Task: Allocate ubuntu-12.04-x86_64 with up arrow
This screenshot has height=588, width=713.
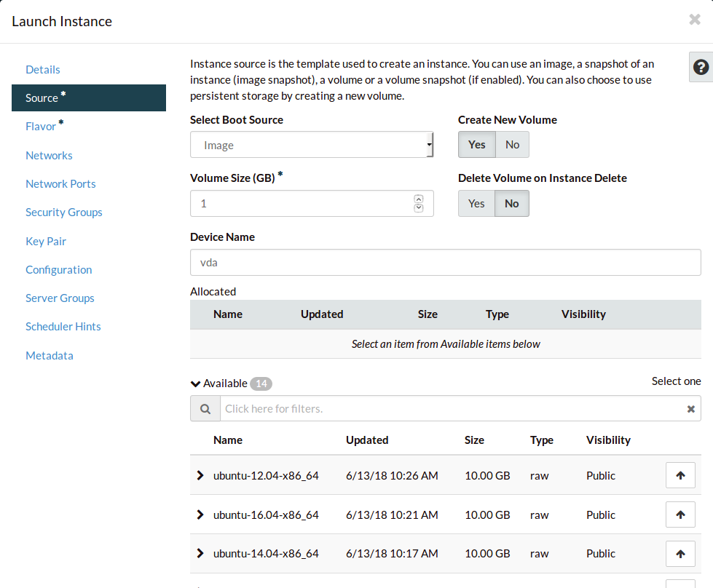Action: tap(680, 475)
